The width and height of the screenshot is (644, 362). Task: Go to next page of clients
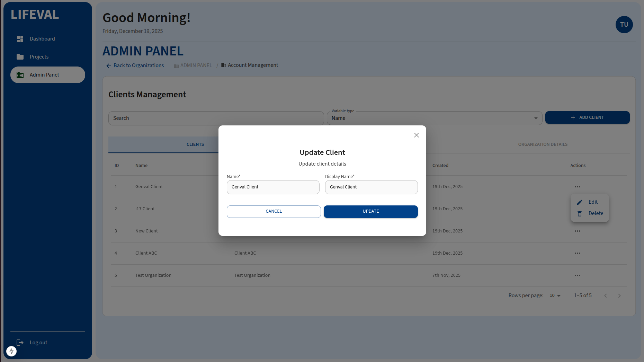coord(619,295)
